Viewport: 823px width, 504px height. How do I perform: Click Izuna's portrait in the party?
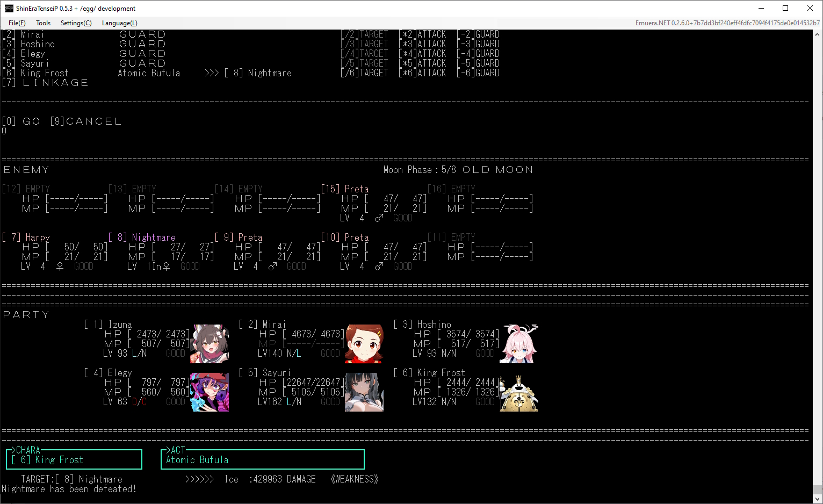tap(210, 343)
